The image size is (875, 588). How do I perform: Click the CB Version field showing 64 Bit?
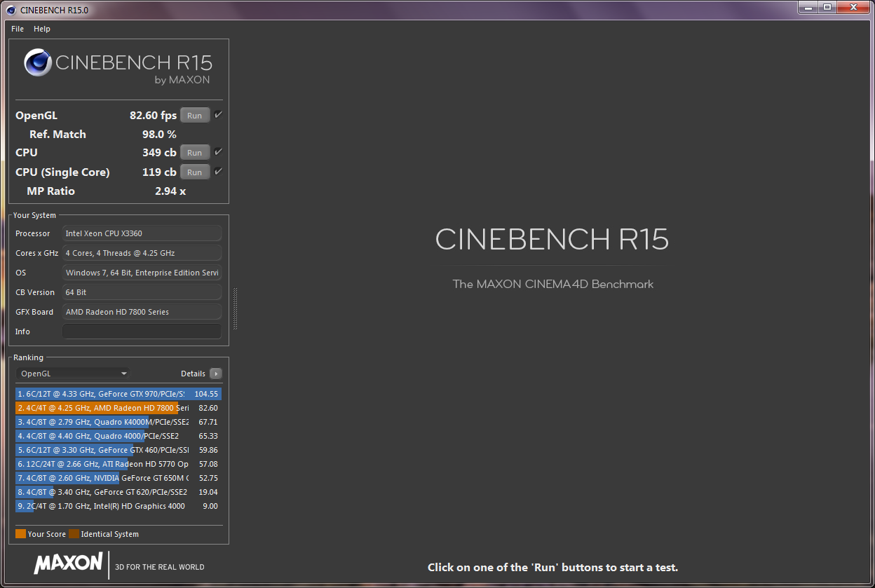(x=142, y=292)
